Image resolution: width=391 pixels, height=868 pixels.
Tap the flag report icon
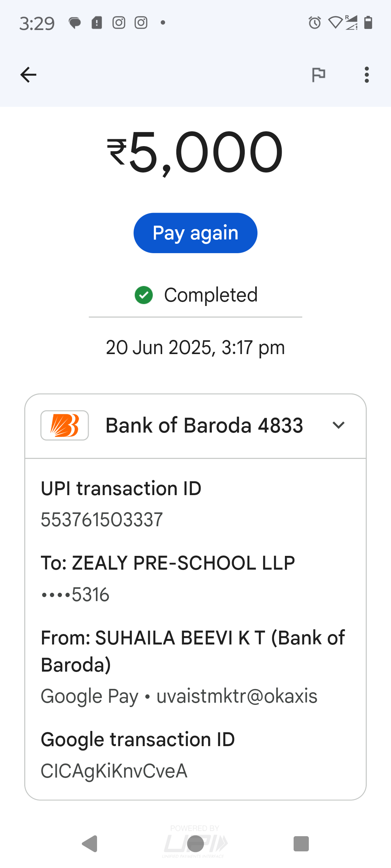pyautogui.click(x=319, y=75)
